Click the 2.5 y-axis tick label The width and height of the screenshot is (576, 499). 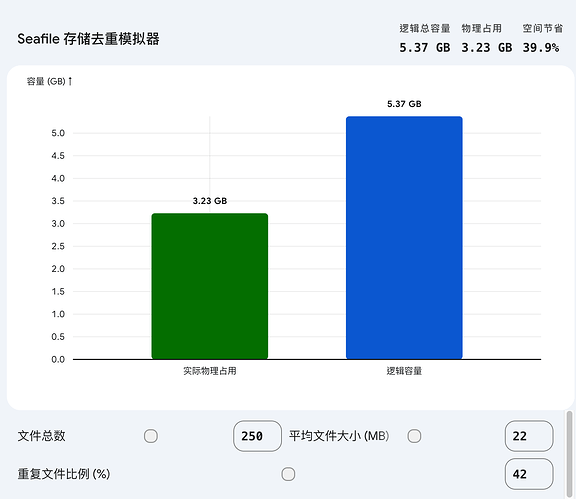(x=58, y=246)
